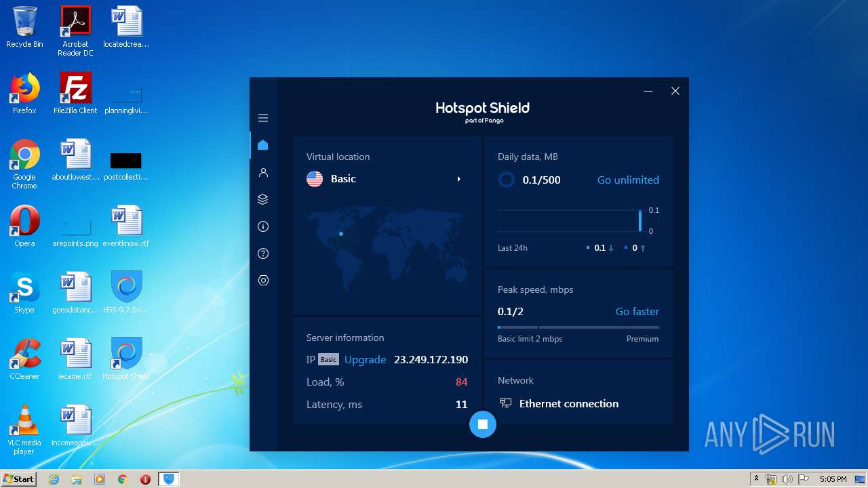Screen dimensions: 868x488
Task: Click the Go faster link
Action: [x=637, y=312]
